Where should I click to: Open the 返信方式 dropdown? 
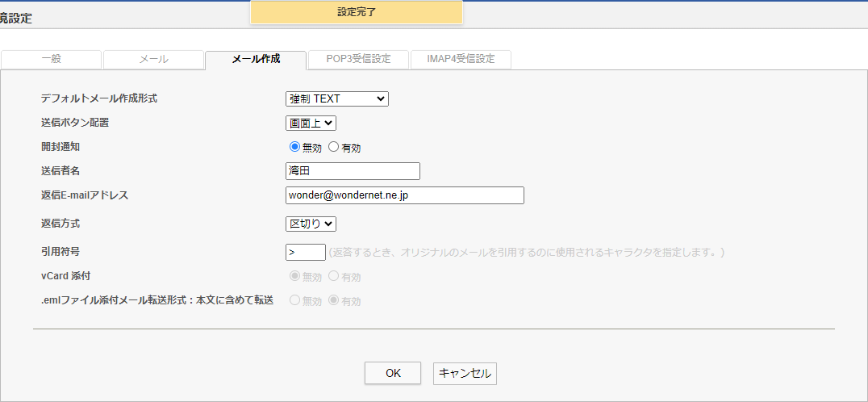(311, 224)
